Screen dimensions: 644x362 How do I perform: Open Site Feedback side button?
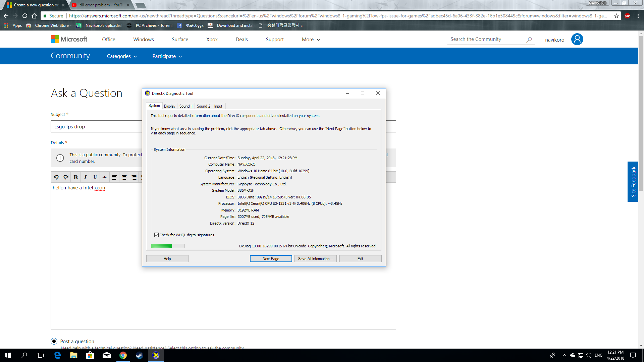[633, 182]
